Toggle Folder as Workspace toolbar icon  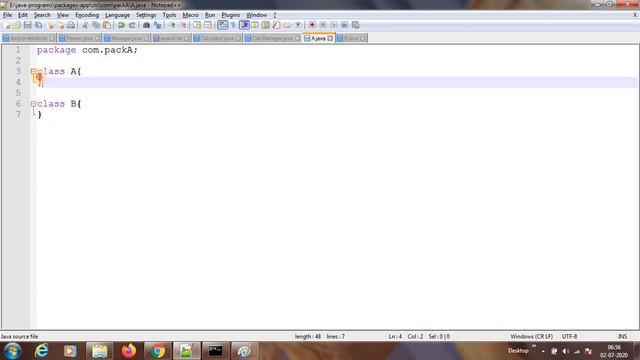click(x=287, y=25)
